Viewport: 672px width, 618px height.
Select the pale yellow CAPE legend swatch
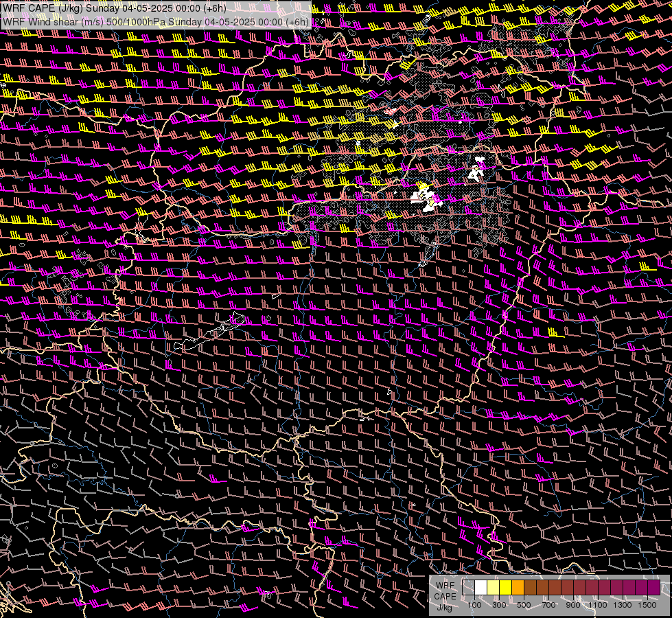click(x=494, y=587)
